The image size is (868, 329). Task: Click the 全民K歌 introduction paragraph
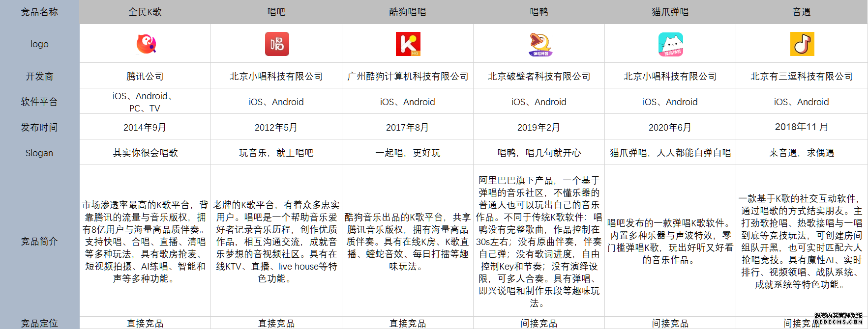[x=145, y=242]
